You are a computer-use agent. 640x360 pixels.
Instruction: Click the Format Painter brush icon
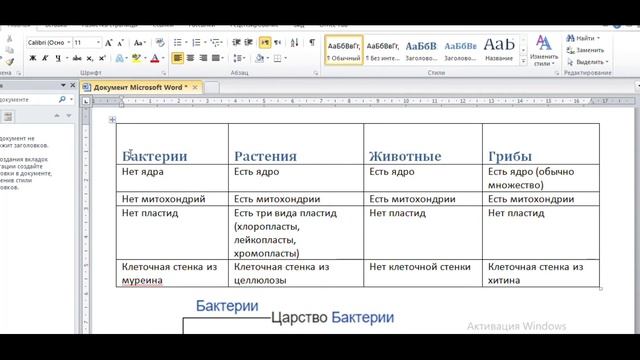pyautogui.click(x=9, y=62)
